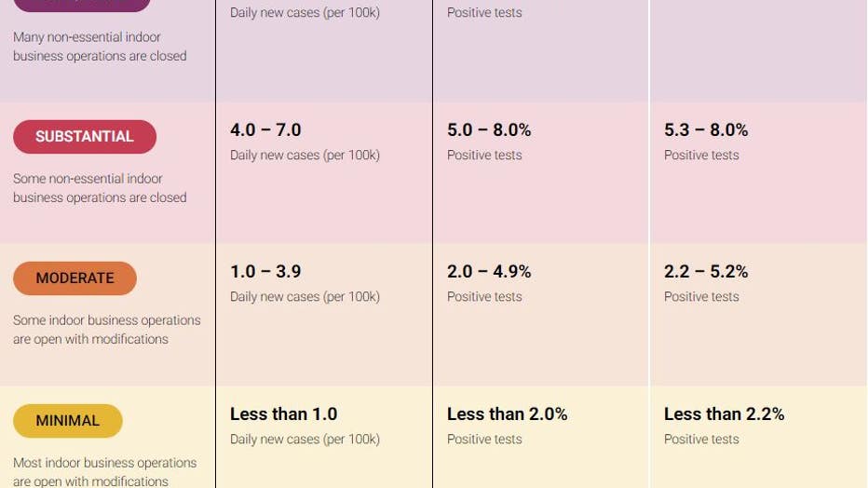Image resolution: width=868 pixels, height=488 pixels.
Task: Click the MODERATE tier badge
Action: (75, 278)
